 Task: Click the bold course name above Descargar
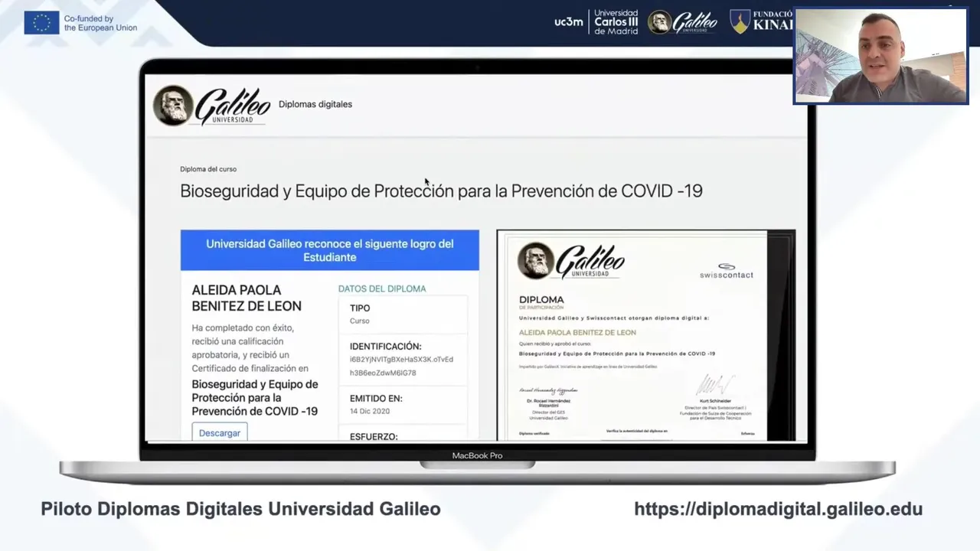tap(255, 397)
